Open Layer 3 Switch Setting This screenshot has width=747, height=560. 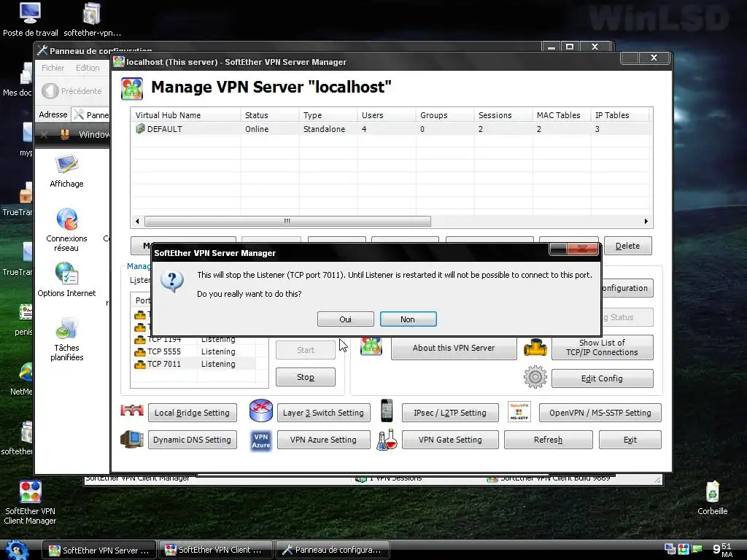click(323, 413)
